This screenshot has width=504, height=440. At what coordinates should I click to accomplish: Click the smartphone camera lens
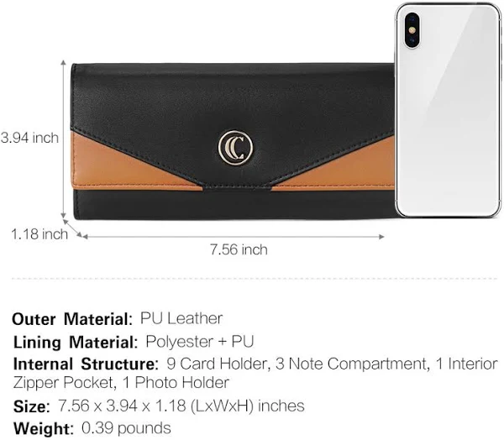click(412, 30)
